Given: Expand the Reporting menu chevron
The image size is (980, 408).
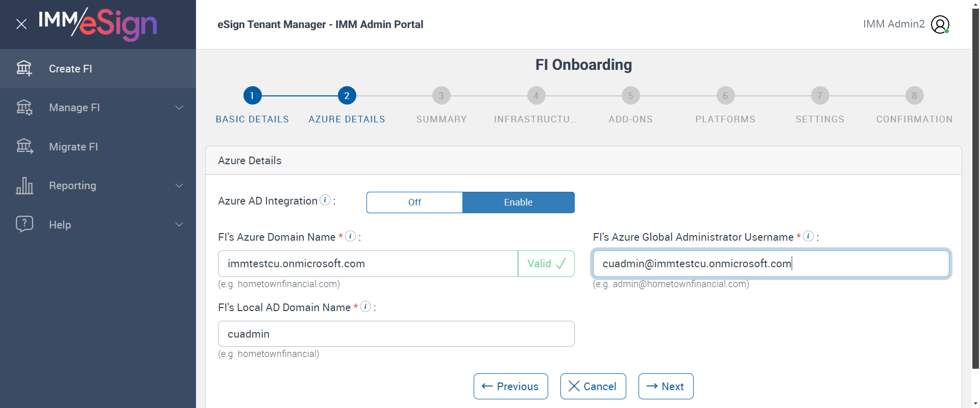Looking at the screenshot, I should pyautogui.click(x=179, y=186).
